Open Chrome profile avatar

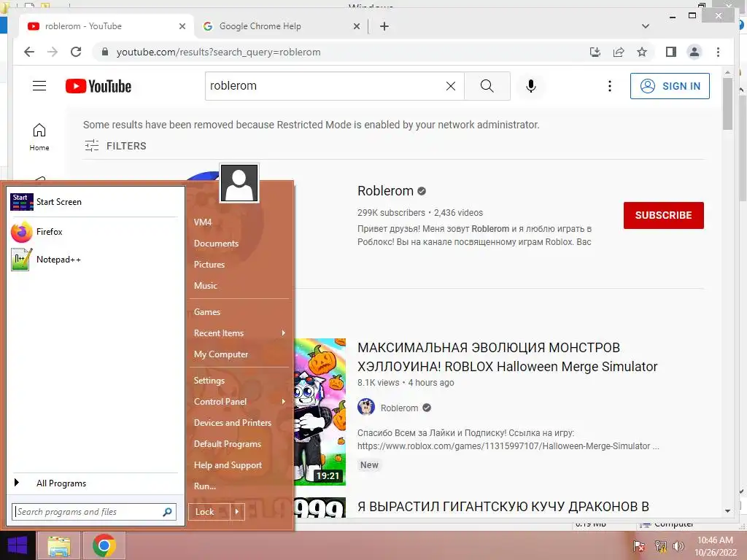(x=694, y=52)
